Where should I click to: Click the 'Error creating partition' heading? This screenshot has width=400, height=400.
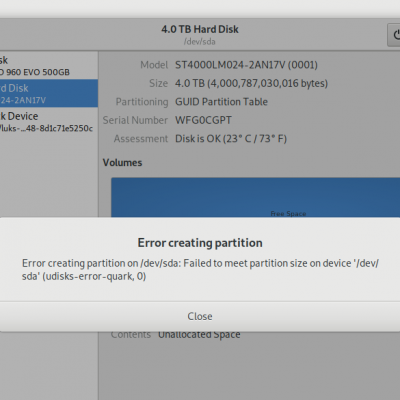pyautogui.click(x=200, y=243)
